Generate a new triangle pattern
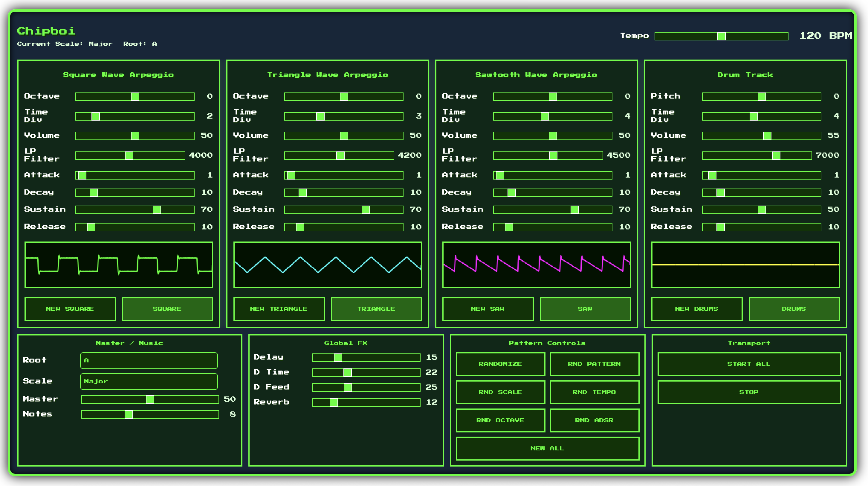The width and height of the screenshot is (868, 486). (x=279, y=309)
